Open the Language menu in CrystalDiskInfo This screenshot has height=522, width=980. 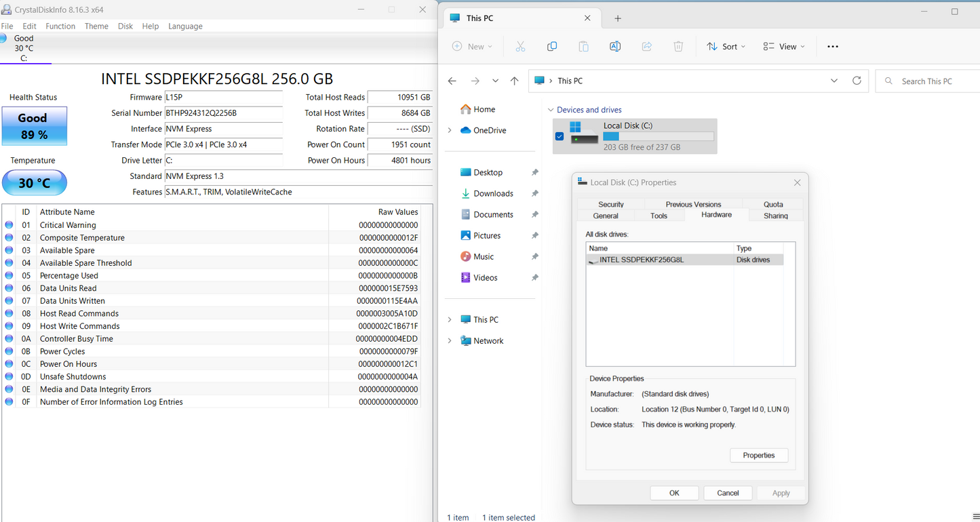pos(185,26)
